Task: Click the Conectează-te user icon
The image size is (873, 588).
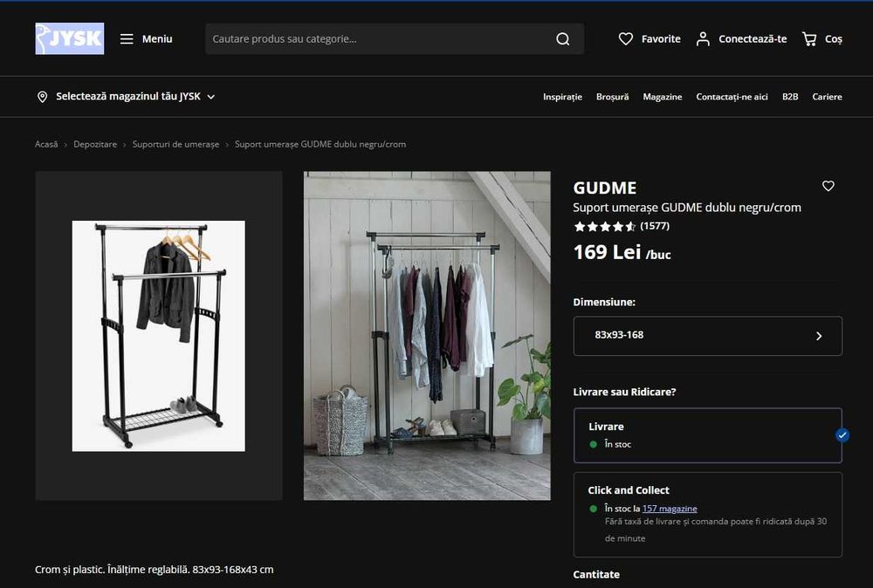Action: (x=703, y=39)
